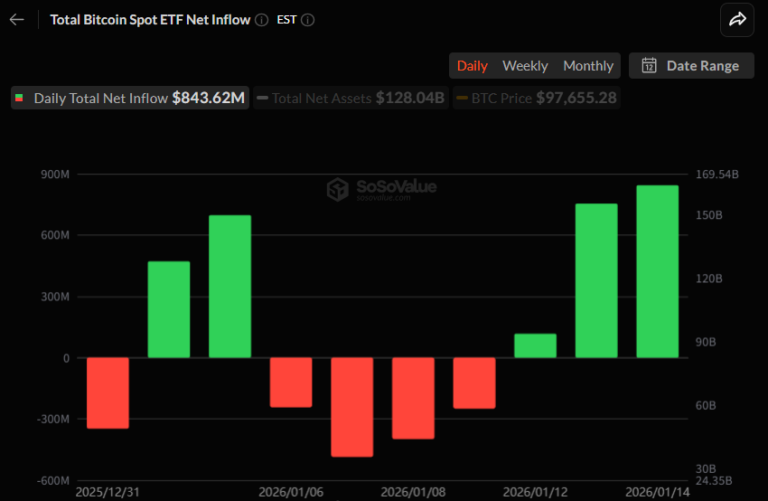Viewport: 768px width, 501px height.
Task: Toggle the Daily Total Net Inflow series
Action: [x=130, y=98]
